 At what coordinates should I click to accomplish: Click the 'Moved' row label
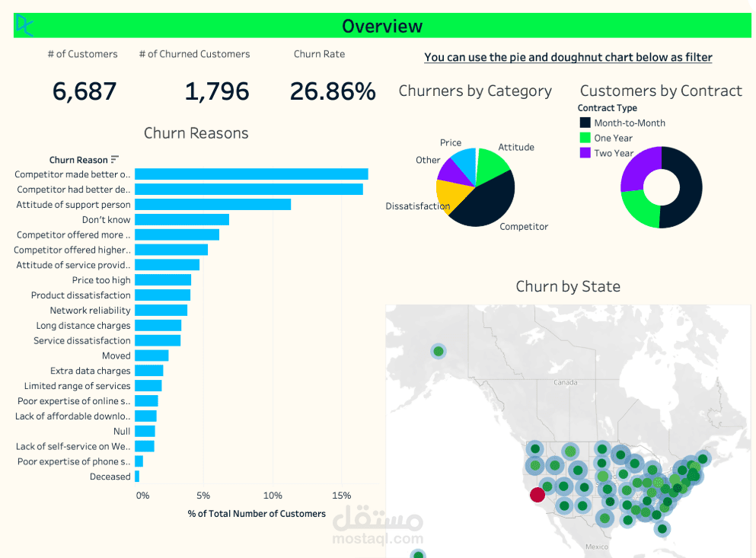(116, 356)
